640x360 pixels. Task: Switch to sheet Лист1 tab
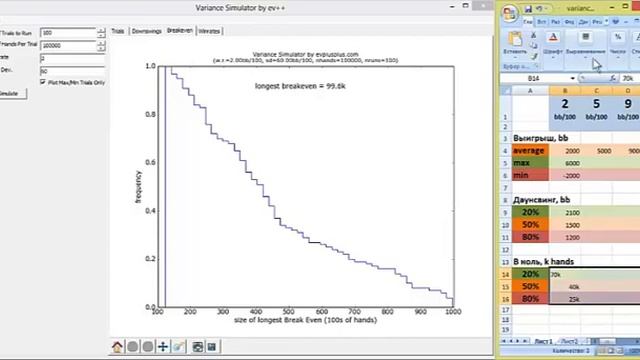click(x=543, y=341)
